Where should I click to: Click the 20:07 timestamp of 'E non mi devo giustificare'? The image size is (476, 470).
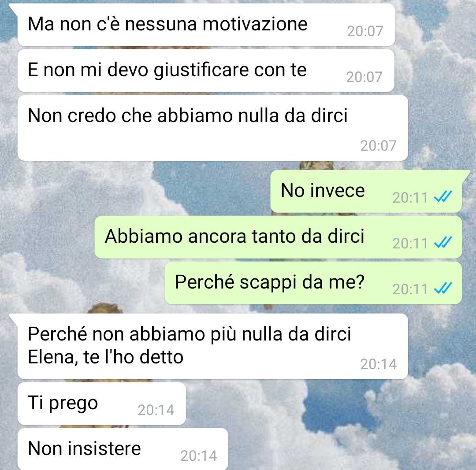364,77
